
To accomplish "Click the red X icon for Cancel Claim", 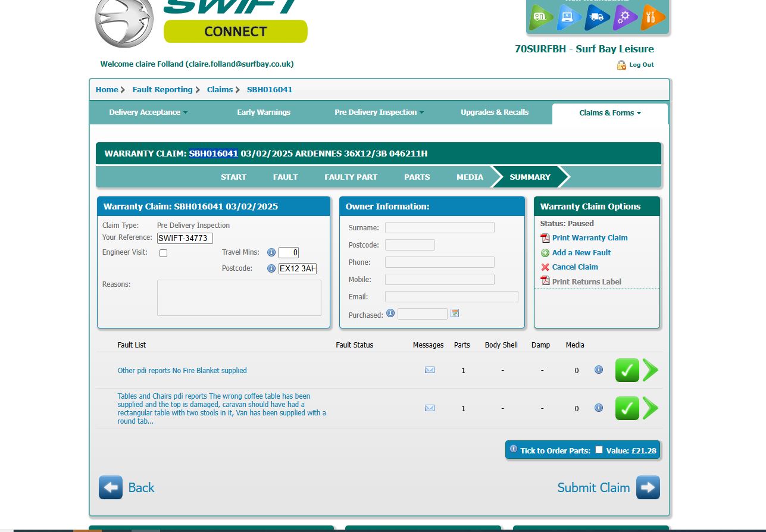I will pos(545,267).
